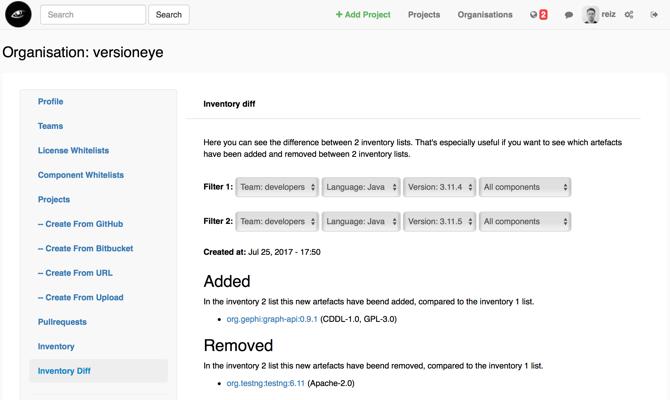The width and height of the screenshot is (670, 400).
Task: Click the Search input field
Action: point(95,15)
